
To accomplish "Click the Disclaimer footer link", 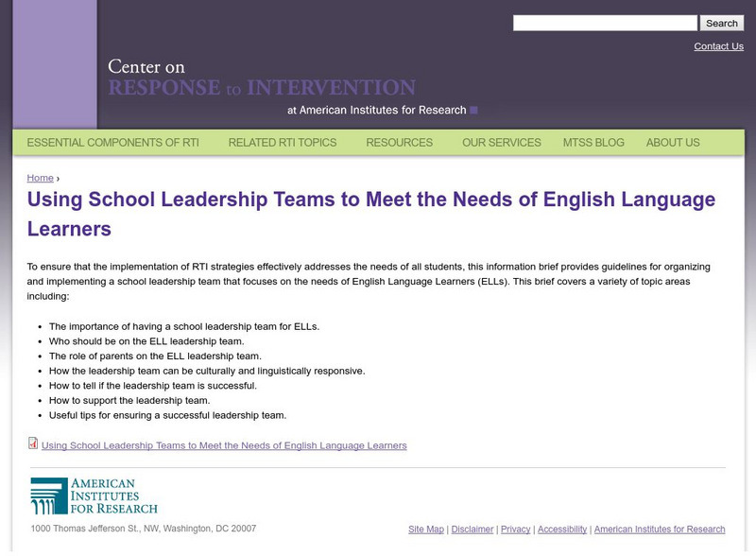I will (472, 530).
